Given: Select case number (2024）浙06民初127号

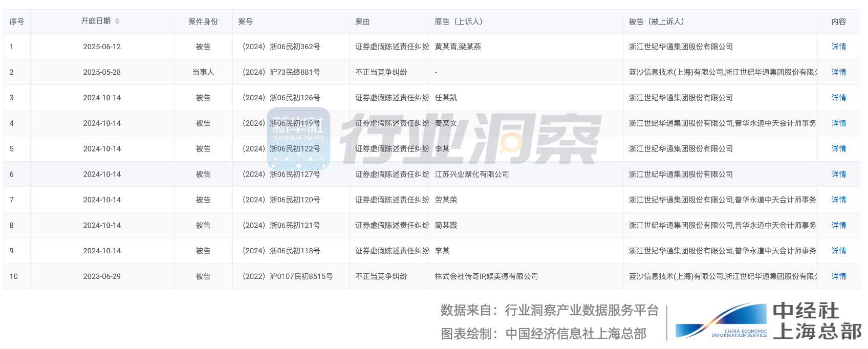Looking at the screenshot, I should click(x=281, y=174).
